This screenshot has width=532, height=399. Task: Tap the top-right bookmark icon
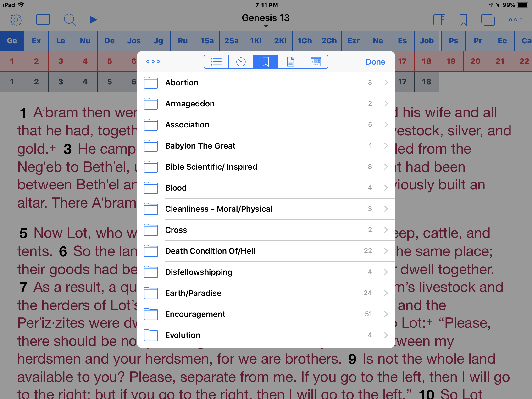(x=463, y=20)
